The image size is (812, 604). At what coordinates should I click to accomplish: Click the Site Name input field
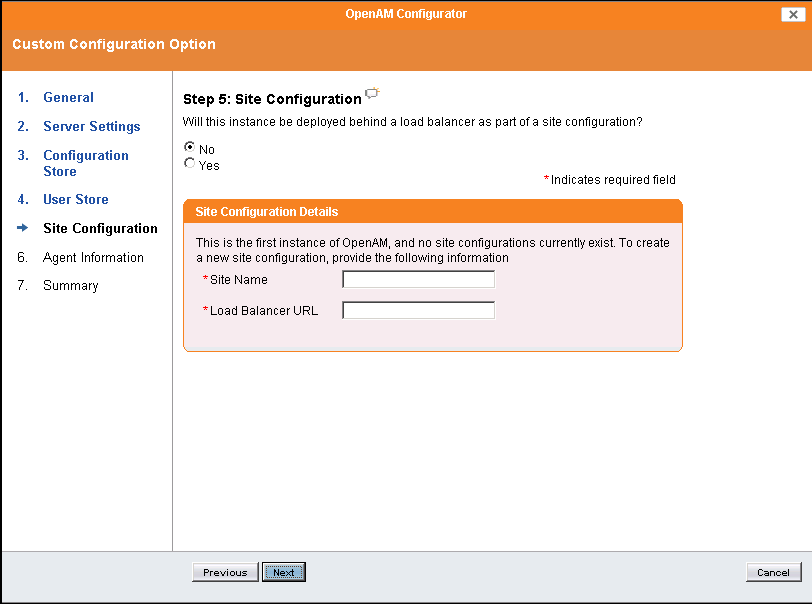tap(418, 280)
